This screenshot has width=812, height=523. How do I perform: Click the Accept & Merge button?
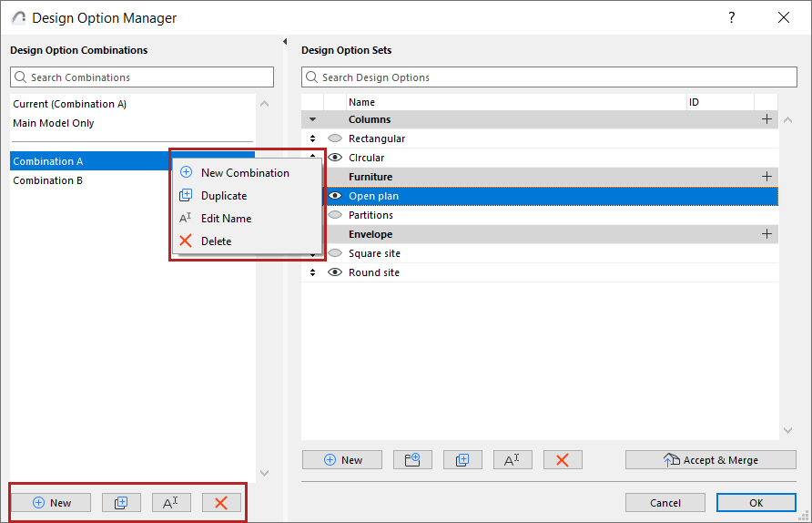coord(710,460)
